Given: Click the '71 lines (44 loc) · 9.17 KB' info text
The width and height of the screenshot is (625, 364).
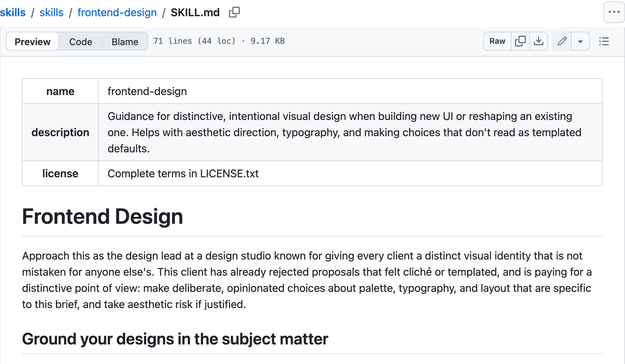Looking at the screenshot, I should point(219,41).
